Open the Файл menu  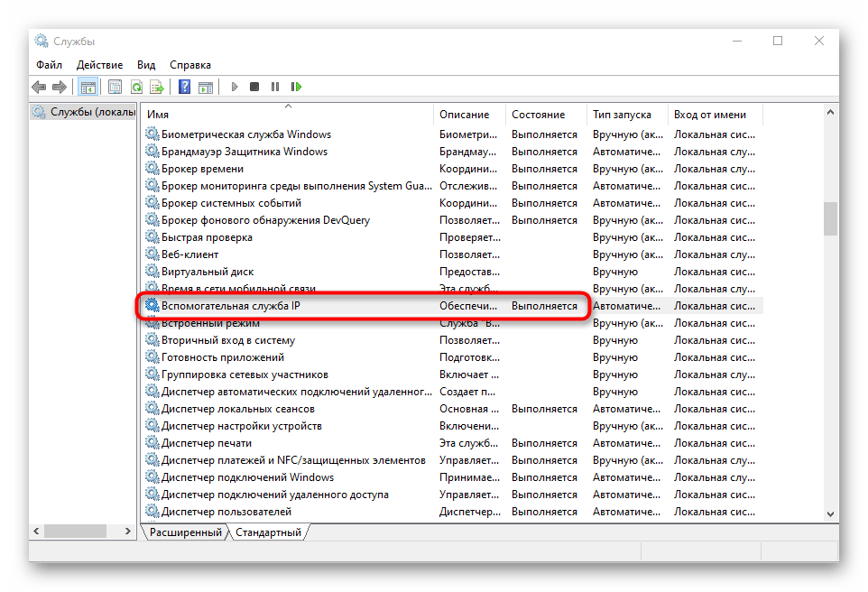click(49, 65)
